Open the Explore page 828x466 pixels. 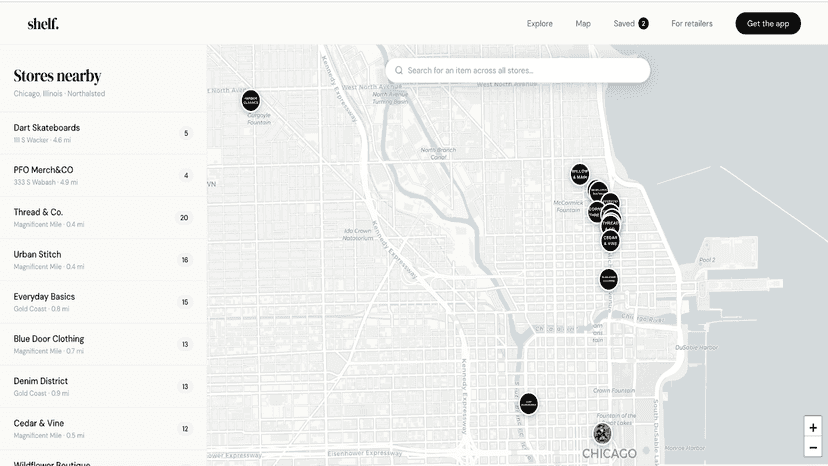click(540, 23)
